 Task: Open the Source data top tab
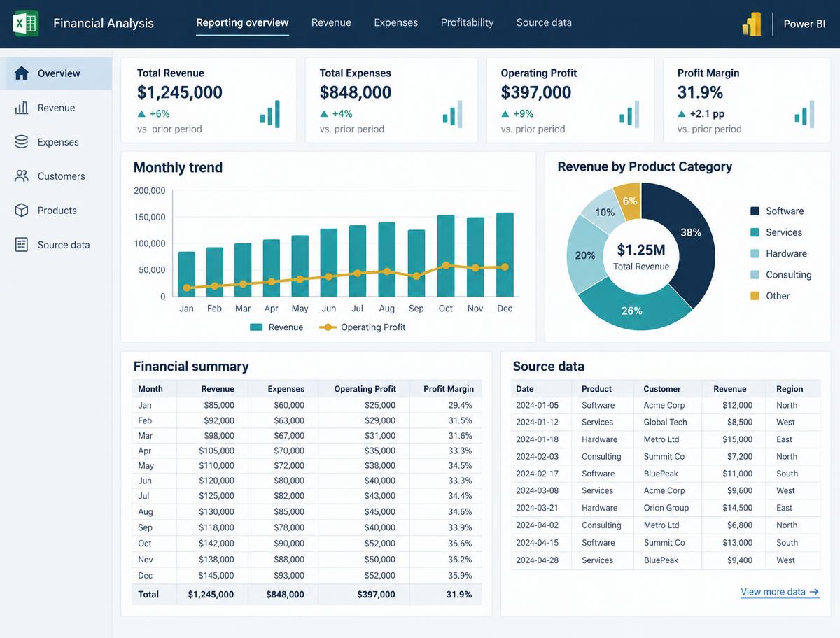(544, 22)
